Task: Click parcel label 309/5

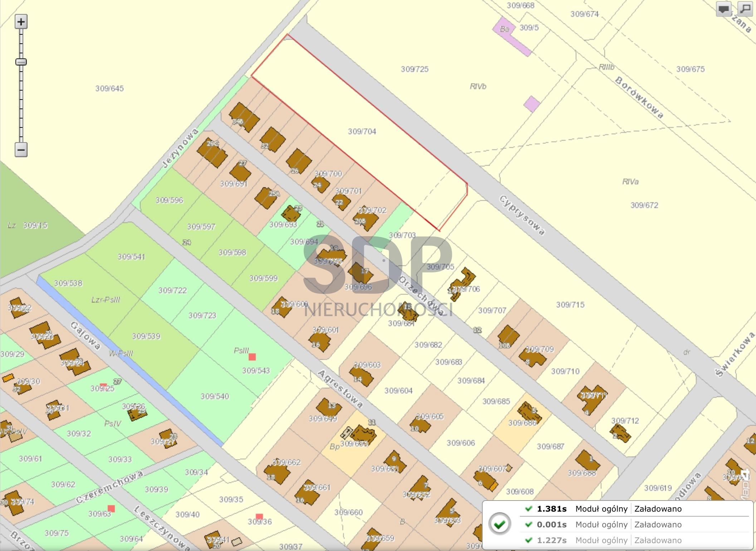Action: [x=529, y=28]
